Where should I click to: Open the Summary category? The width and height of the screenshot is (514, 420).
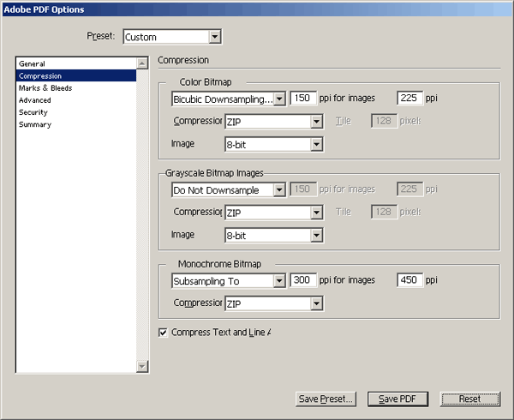point(76,124)
